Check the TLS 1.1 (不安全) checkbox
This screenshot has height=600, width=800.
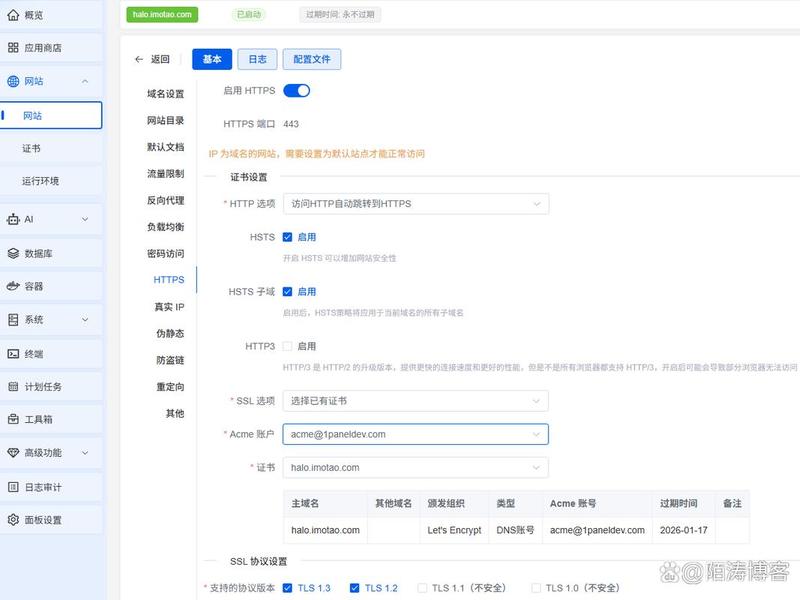422,588
